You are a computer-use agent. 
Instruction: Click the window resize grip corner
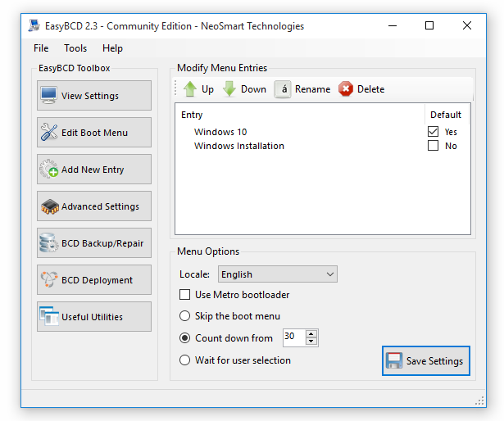tap(479, 401)
